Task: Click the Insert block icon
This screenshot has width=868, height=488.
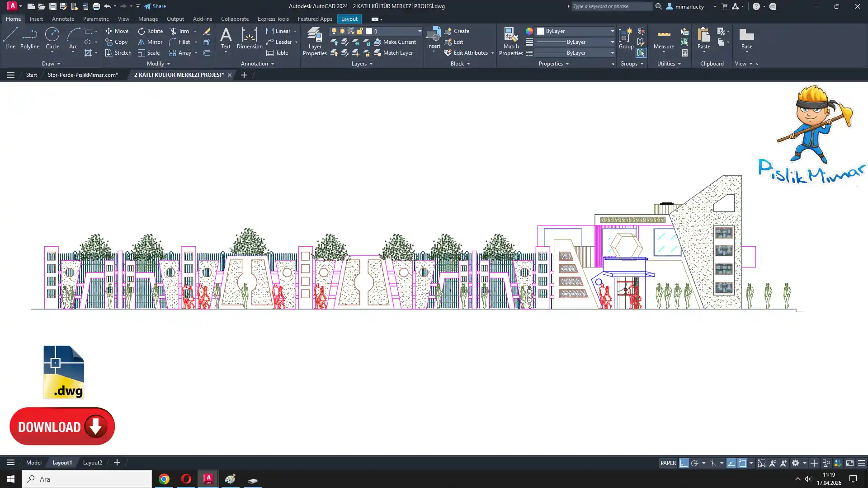Action: [x=433, y=35]
